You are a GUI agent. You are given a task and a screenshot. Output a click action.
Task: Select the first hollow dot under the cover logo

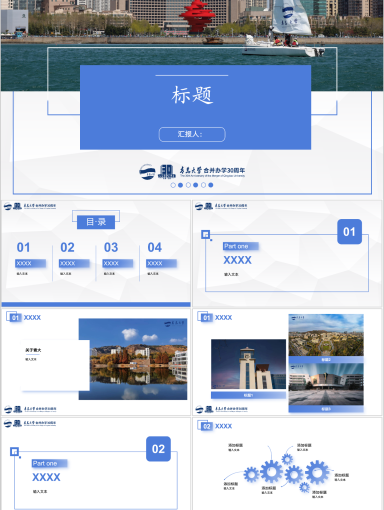pyautogui.click(x=173, y=185)
